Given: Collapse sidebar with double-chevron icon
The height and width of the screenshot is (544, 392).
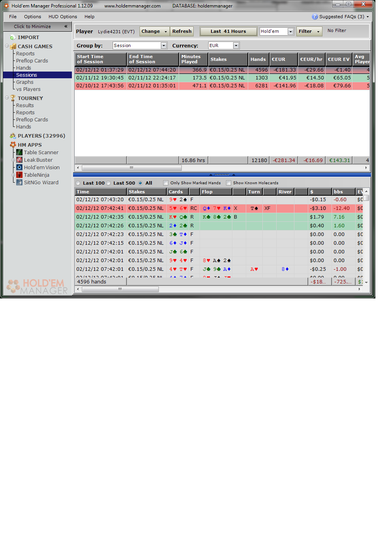Looking at the screenshot, I should 66,26.
